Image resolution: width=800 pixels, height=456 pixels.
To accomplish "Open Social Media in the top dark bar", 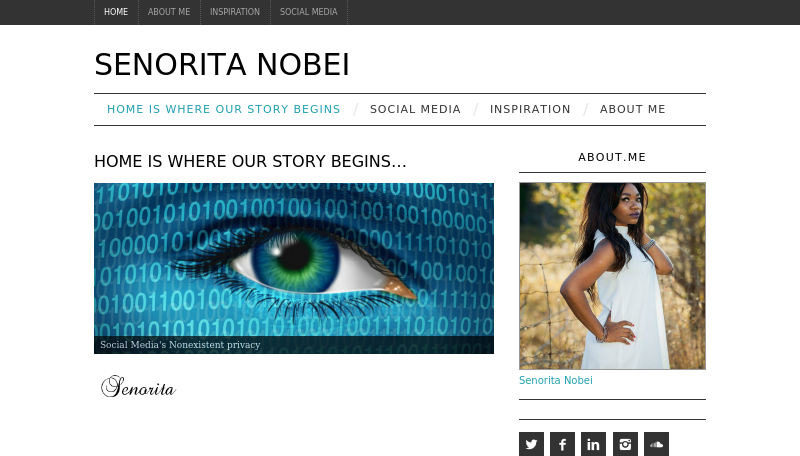I will [309, 12].
